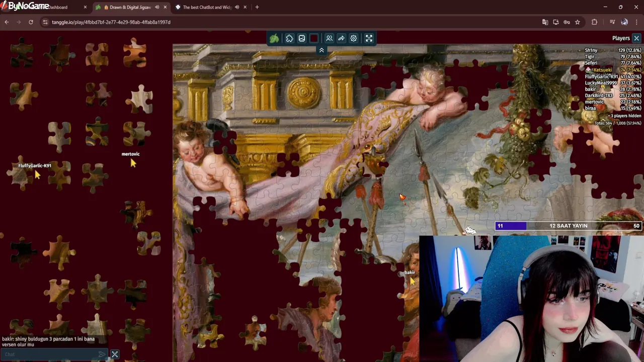Image resolution: width=644 pixels, height=362 pixels.
Task: Open the media controls music icon
Action: pos(612,22)
